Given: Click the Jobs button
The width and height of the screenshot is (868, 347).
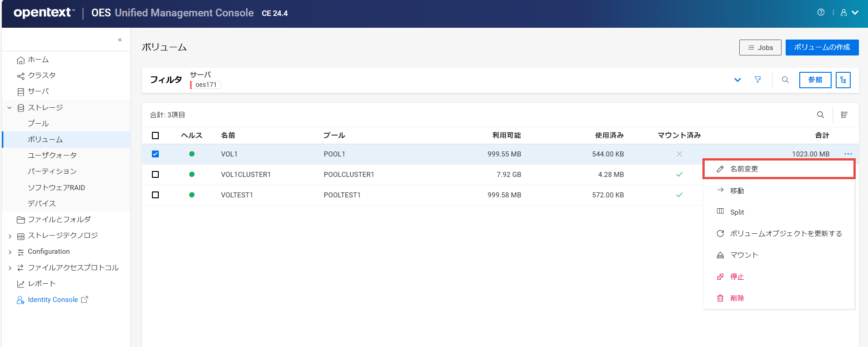Looking at the screenshot, I should [760, 48].
